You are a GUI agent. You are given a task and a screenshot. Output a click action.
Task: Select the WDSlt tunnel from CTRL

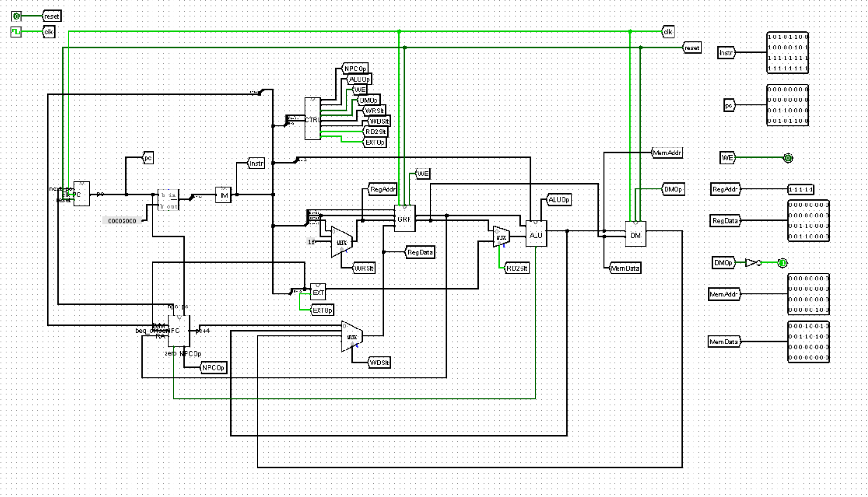coord(379,121)
